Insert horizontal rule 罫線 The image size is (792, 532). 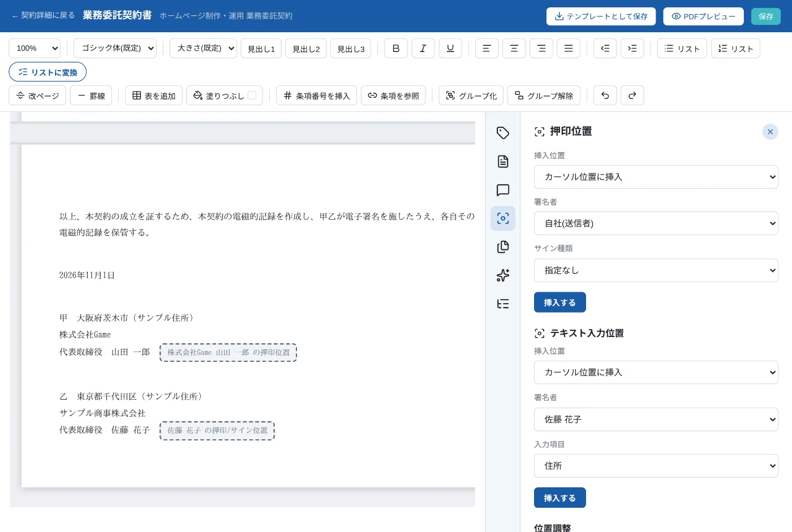click(91, 96)
